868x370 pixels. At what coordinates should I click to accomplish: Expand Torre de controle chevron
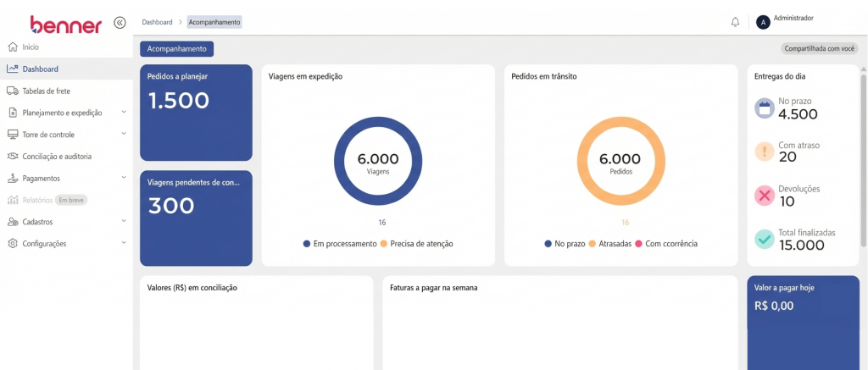(x=124, y=134)
